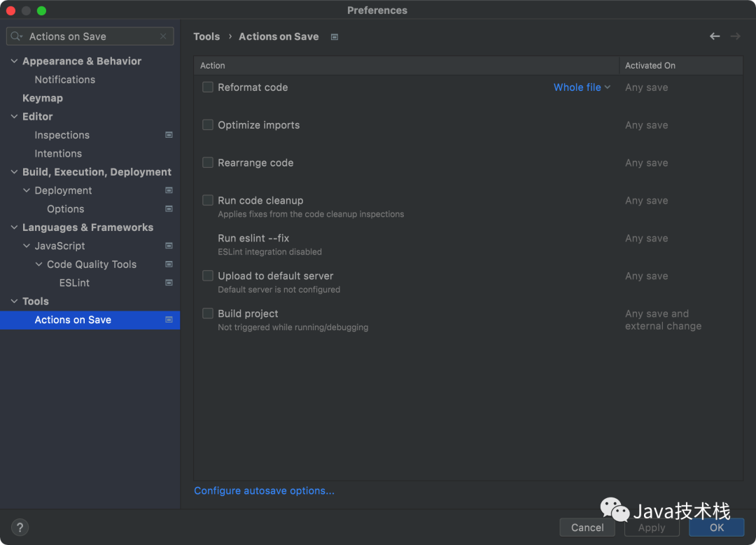756x545 pixels.
Task: Collapse the JavaScript node
Action: 27,246
